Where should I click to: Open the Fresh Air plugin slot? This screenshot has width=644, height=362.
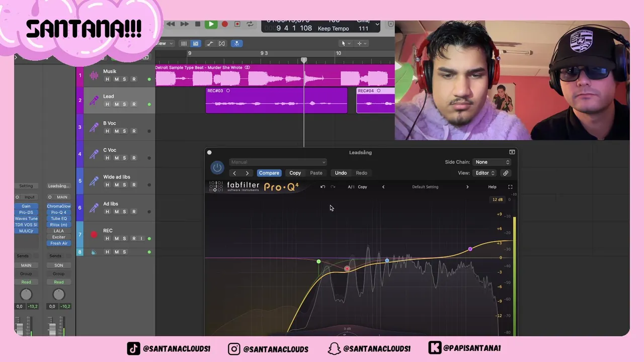tap(59, 243)
